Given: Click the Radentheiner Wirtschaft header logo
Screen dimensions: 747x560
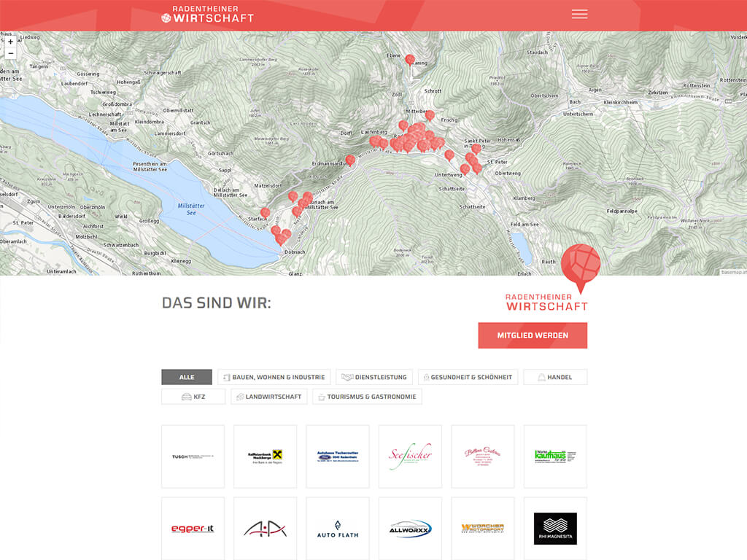Looking at the screenshot, I should pos(208,15).
